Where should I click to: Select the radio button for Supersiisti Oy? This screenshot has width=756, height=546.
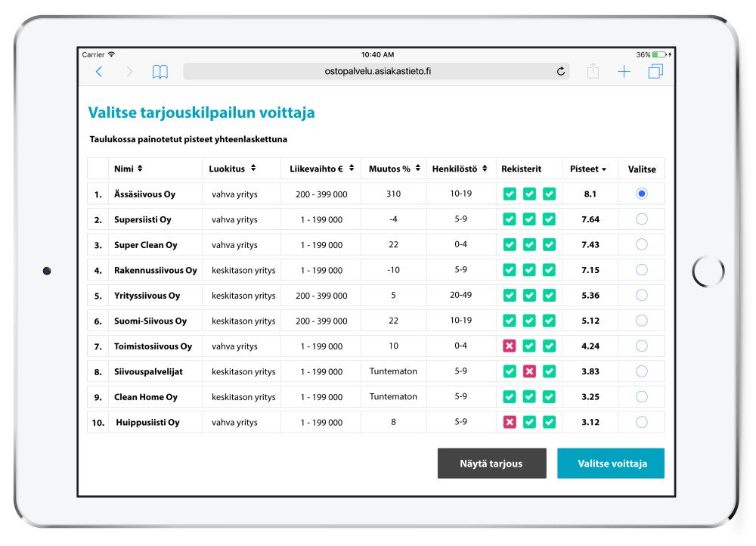pos(641,219)
